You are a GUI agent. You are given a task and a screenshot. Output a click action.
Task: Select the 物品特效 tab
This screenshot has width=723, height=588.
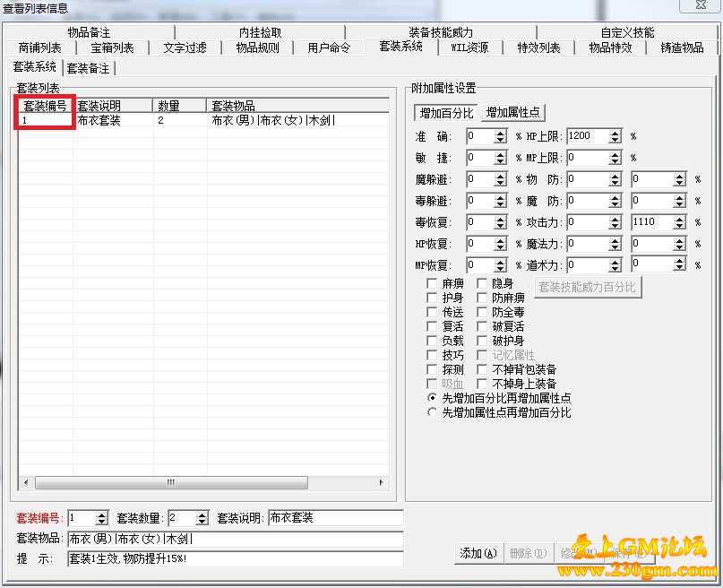[x=610, y=48]
